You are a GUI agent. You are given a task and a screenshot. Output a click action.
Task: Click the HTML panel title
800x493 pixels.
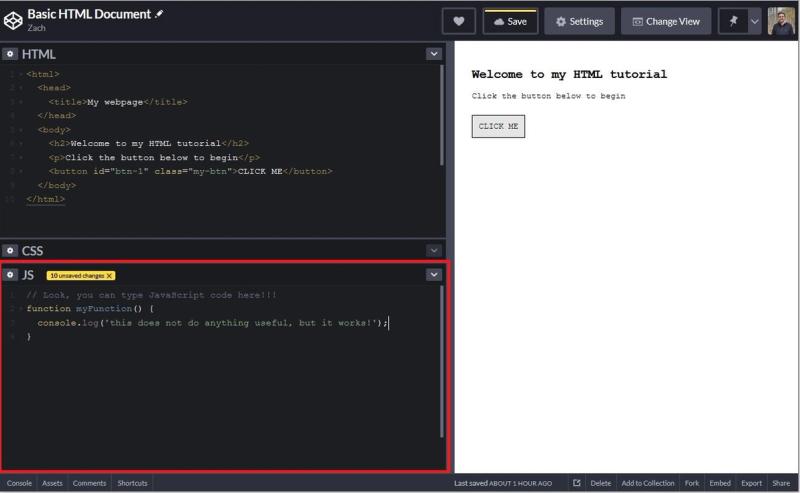(x=39, y=54)
